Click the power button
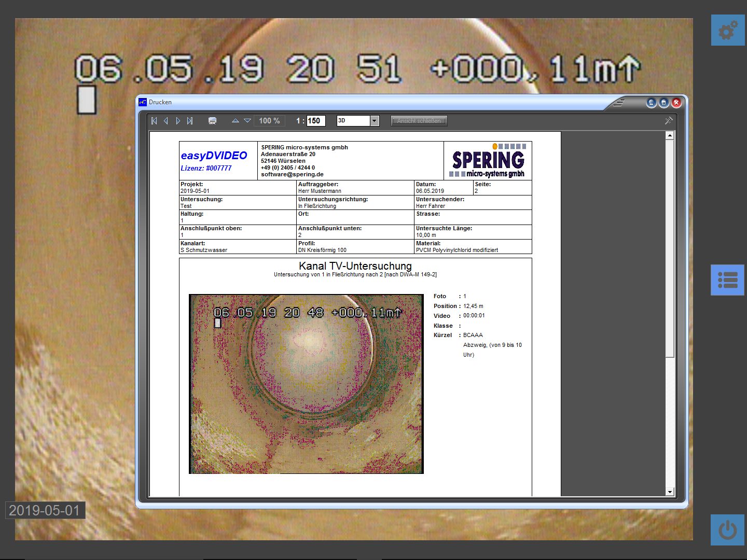The width and height of the screenshot is (747, 560). (x=727, y=530)
